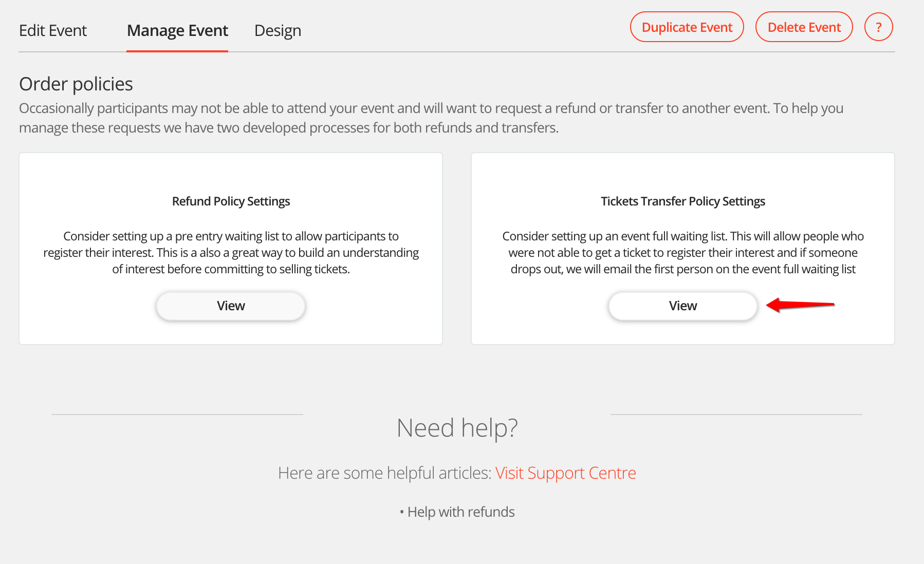924x564 pixels.
Task: Click the Refund Policy Settings title
Action: tap(231, 201)
